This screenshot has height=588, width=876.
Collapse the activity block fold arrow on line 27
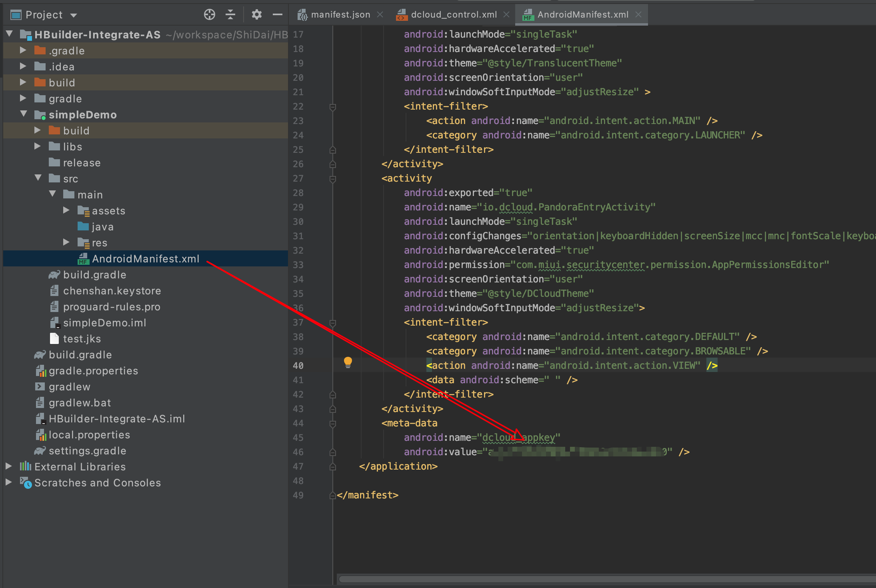coord(333,178)
